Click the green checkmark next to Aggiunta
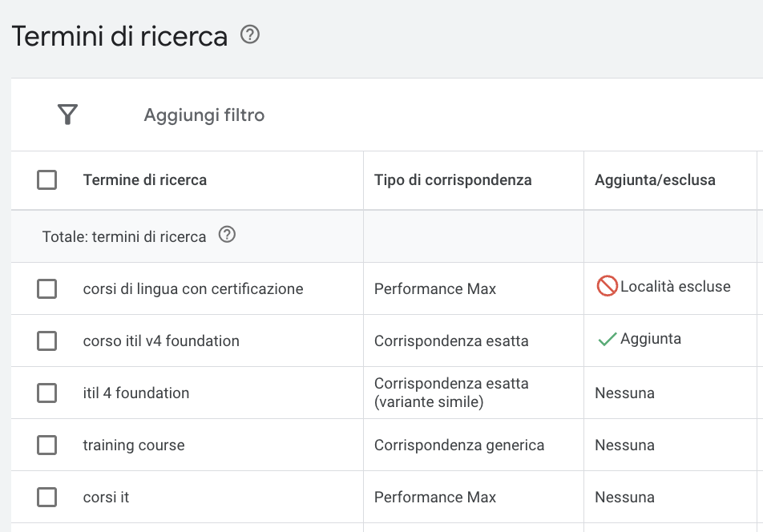Image resolution: width=763 pixels, height=532 pixels. pyautogui.click(x=608, y=339)
